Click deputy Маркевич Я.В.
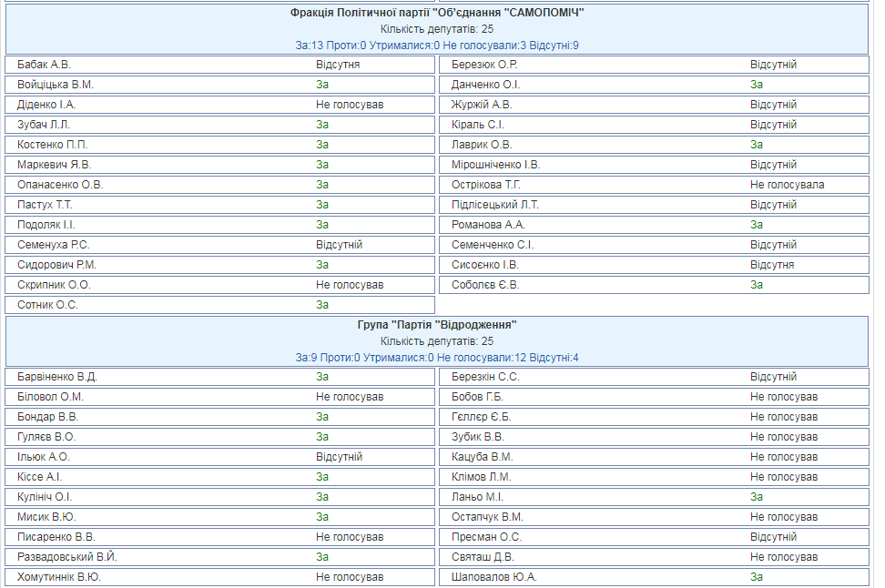The width and height of the screenshot is (885, 588). pos(55,165)
